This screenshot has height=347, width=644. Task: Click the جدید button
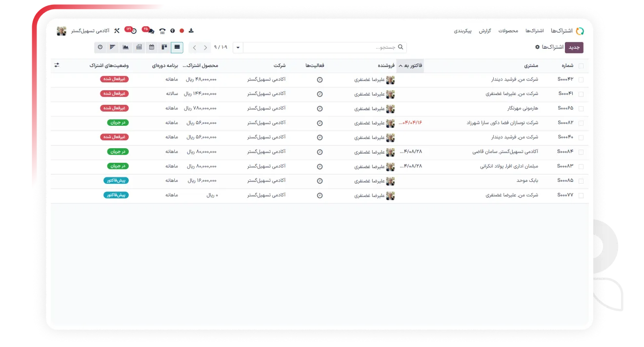574,47
